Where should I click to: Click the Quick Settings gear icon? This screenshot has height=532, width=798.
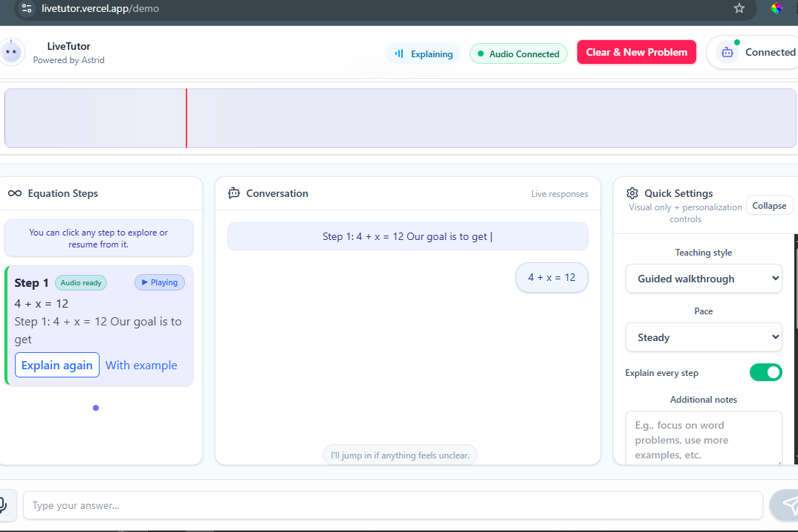[x=632, y=193]
